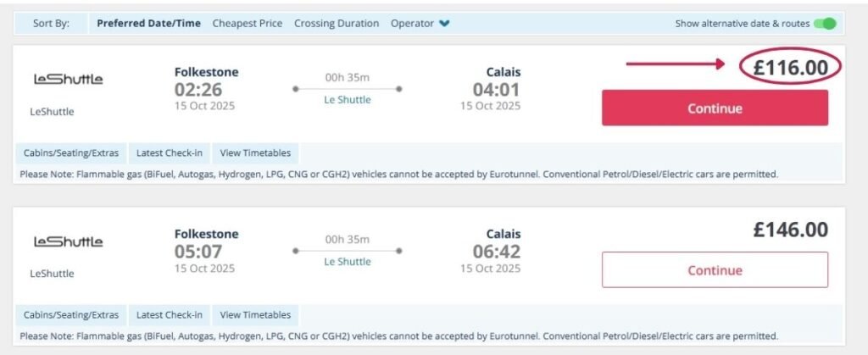This screenshot has width=868, height=355.
Task: Sort results by Preferred Date/Time
Action: point(148,24)
